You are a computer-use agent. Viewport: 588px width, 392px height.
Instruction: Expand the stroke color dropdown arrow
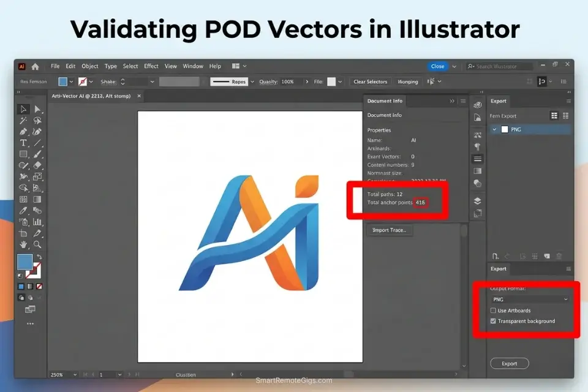[x=91, y=81]
